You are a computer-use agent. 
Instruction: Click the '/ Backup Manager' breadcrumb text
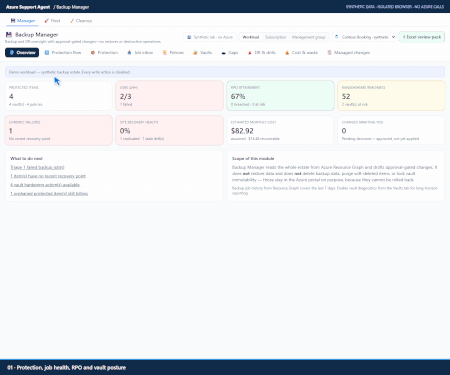coord(71,7)
